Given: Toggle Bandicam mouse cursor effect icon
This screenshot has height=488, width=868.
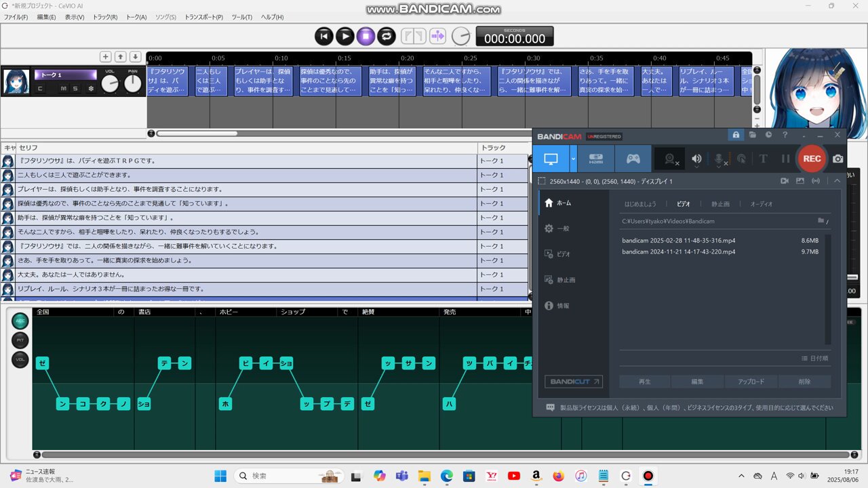Looking at the screenshot, I should coord(742,159).
